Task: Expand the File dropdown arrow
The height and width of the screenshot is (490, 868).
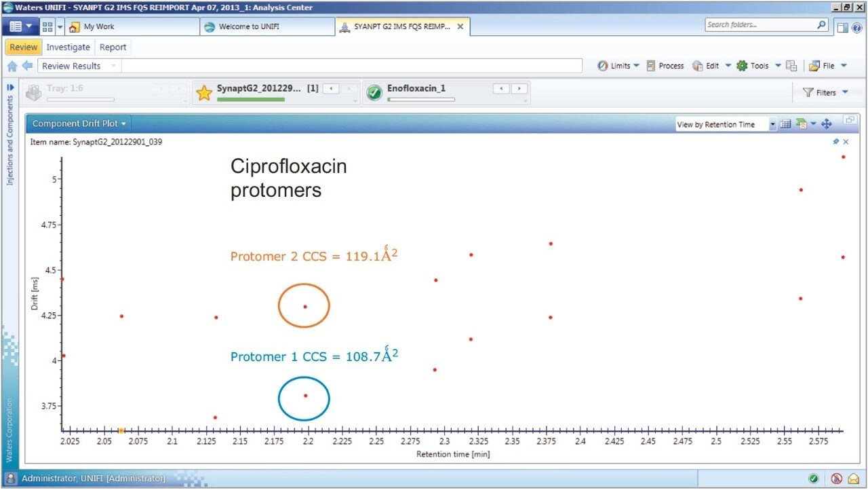Action: pos(844,66)
